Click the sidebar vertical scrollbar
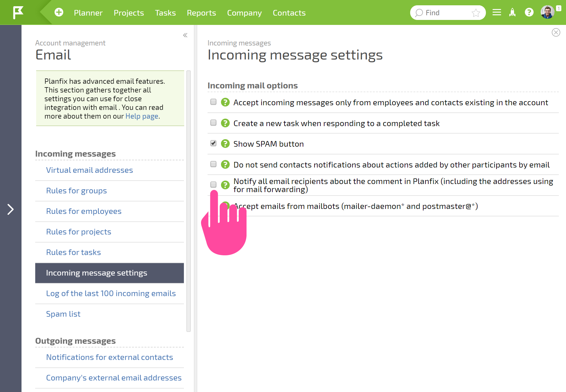Screen dimensions: 566x392 [x=189, y=201]
